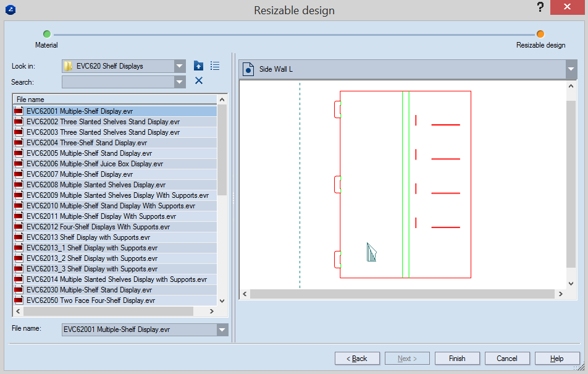Select the Material wizard step circle
Image resolution: width=588 pixels, height=374 pixels.
[x=47, y=34]
